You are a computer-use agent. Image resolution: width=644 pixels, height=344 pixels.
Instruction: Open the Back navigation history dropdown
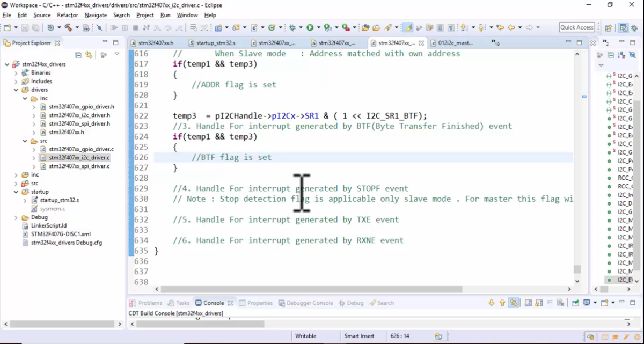[520, 27]
